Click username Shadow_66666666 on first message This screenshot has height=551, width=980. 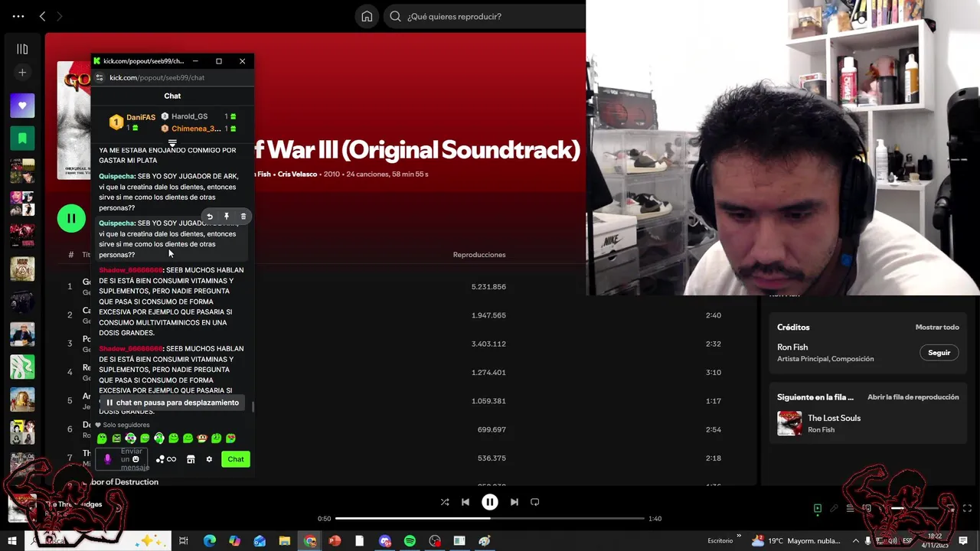click(131, 270)
